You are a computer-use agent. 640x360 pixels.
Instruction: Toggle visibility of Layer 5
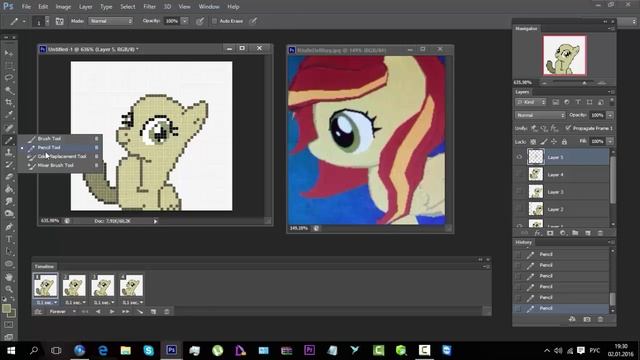(519, 157)
